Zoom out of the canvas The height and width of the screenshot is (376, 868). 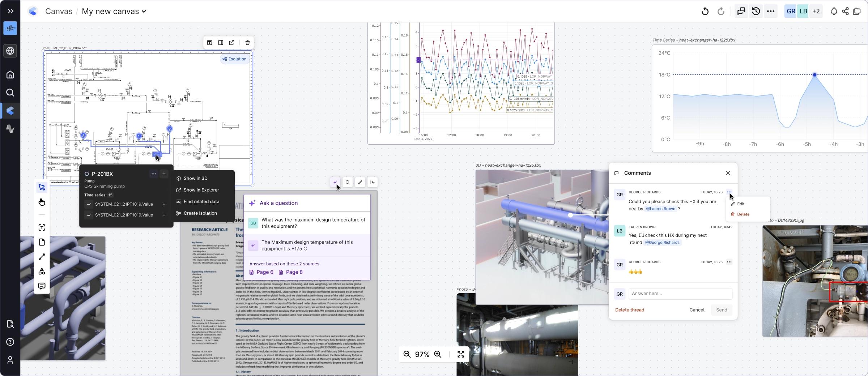(x=407, y=354)
